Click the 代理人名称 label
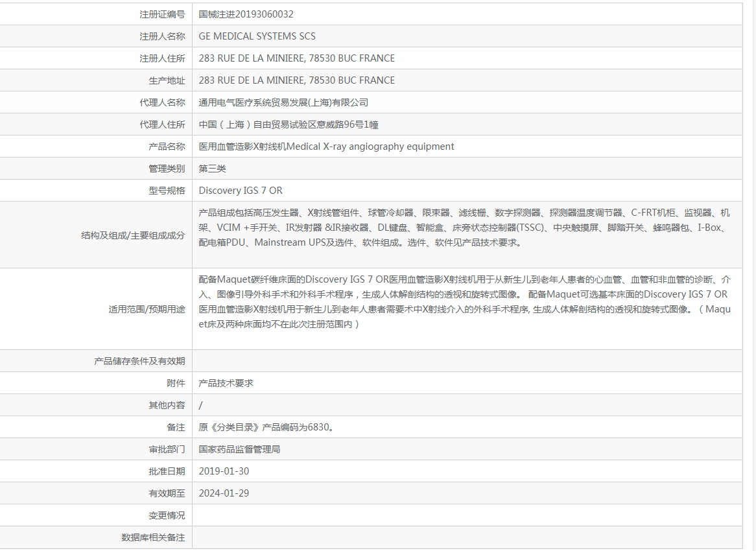756x551 pixels. (162, 102)
